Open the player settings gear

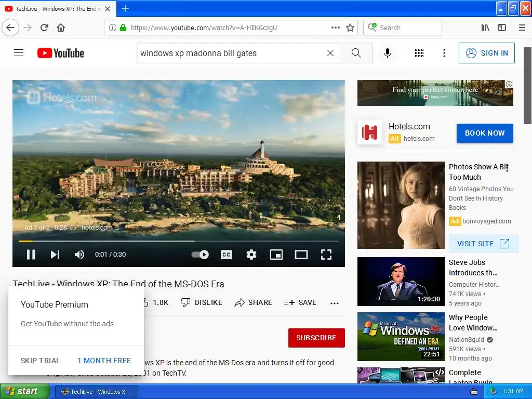[x=251, y=255]
